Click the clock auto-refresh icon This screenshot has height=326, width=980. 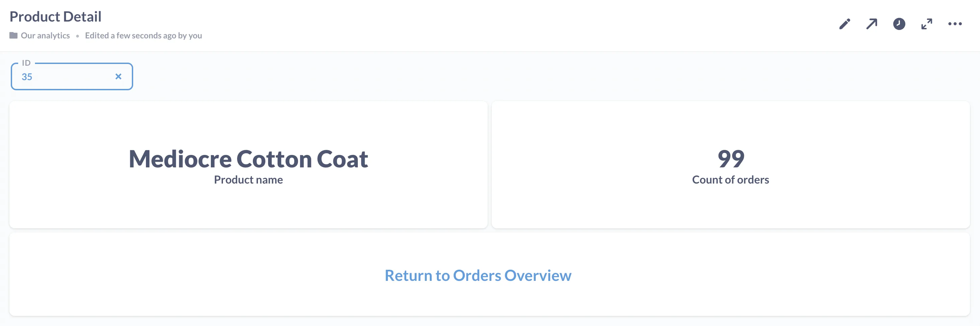(x=899, y=24)
